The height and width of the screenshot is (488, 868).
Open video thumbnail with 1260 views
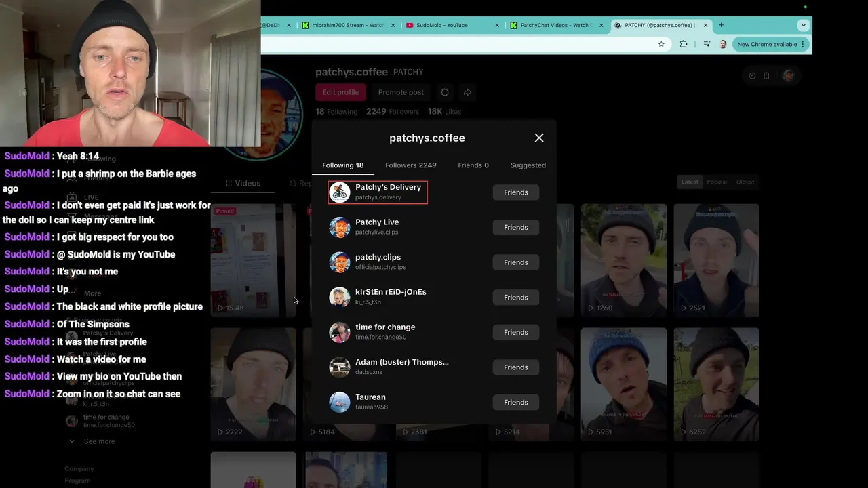pyautogui.click(x=623, y=260)
